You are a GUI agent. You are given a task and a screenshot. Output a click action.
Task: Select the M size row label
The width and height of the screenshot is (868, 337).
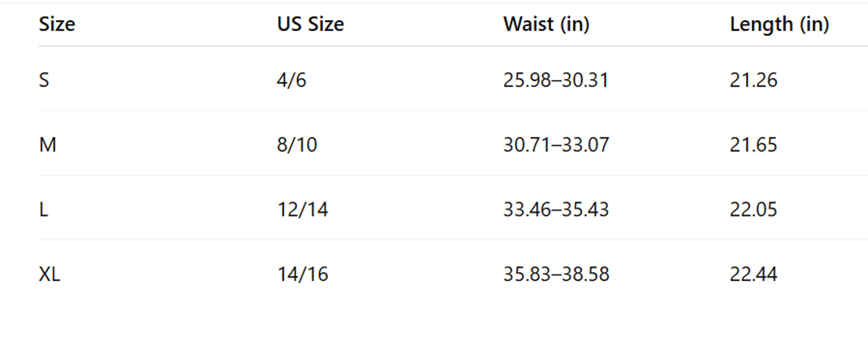(47, 145)
